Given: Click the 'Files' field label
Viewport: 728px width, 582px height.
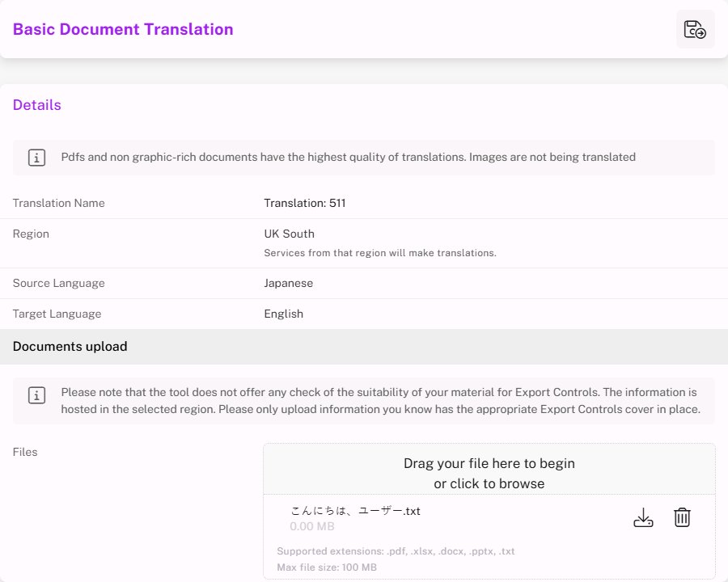Looking at the screenshot, I should tap(25, 452).
